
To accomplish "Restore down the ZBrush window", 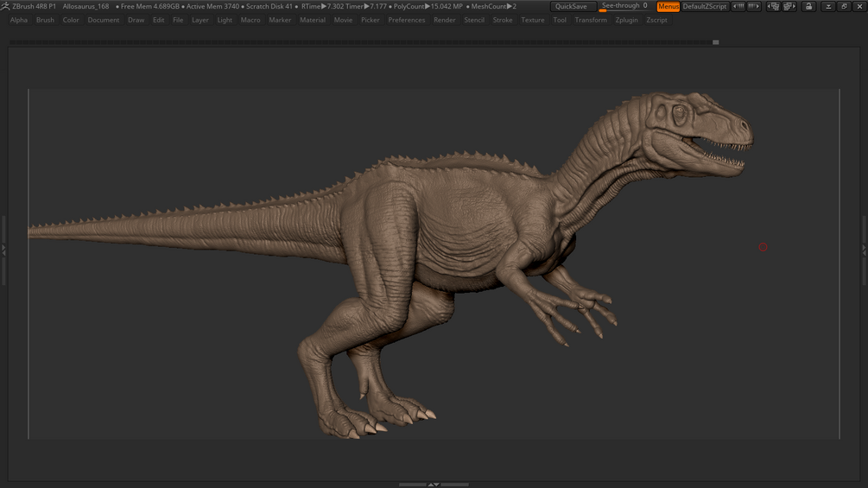I will (x=844, y=6).
